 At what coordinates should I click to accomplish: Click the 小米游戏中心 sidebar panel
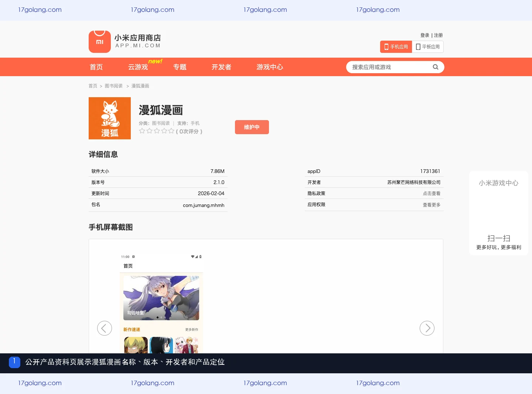[499, 213]
